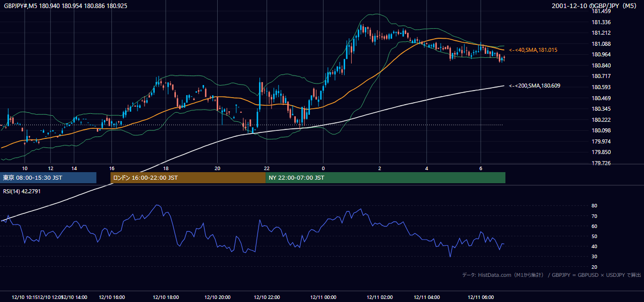Click price axis value 179.974
644x302 pixels.
tap(601, 141)
